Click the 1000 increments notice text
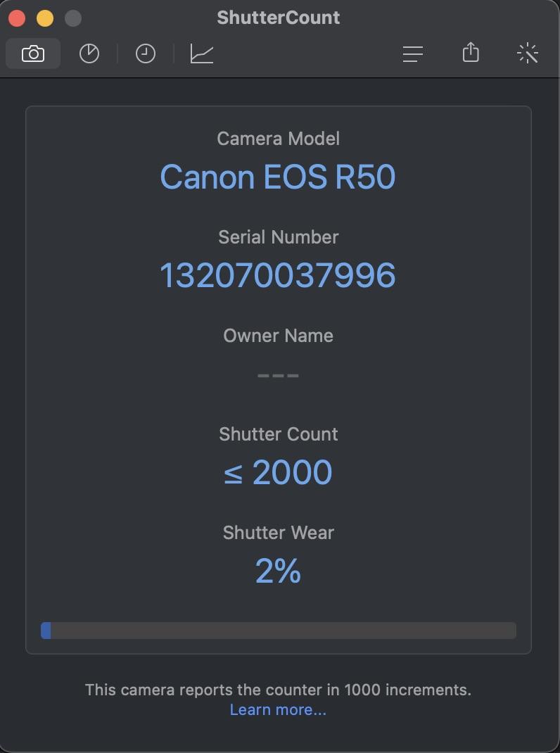 click(x=278, y=690)
